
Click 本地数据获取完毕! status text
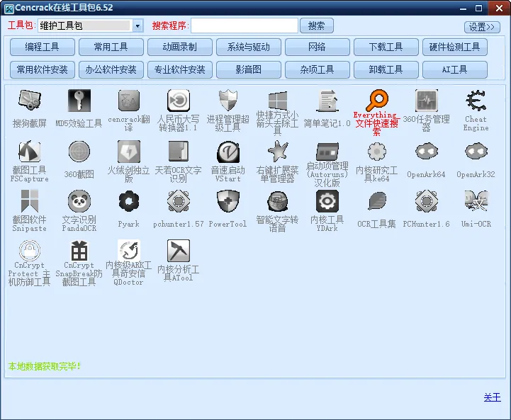[x=45, y=366]
